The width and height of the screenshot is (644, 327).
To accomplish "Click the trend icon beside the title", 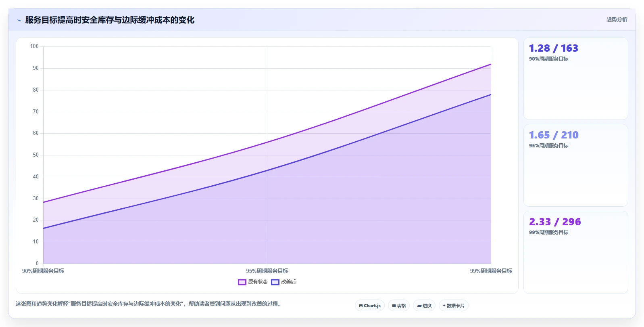I will pyautogui.click(x=19, y=20).
